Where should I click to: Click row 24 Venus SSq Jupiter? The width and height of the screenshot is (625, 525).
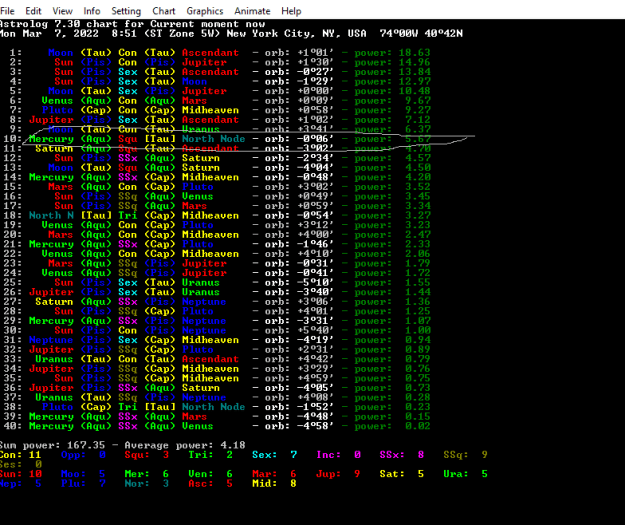pyautogui.click(x=217, y=273)
